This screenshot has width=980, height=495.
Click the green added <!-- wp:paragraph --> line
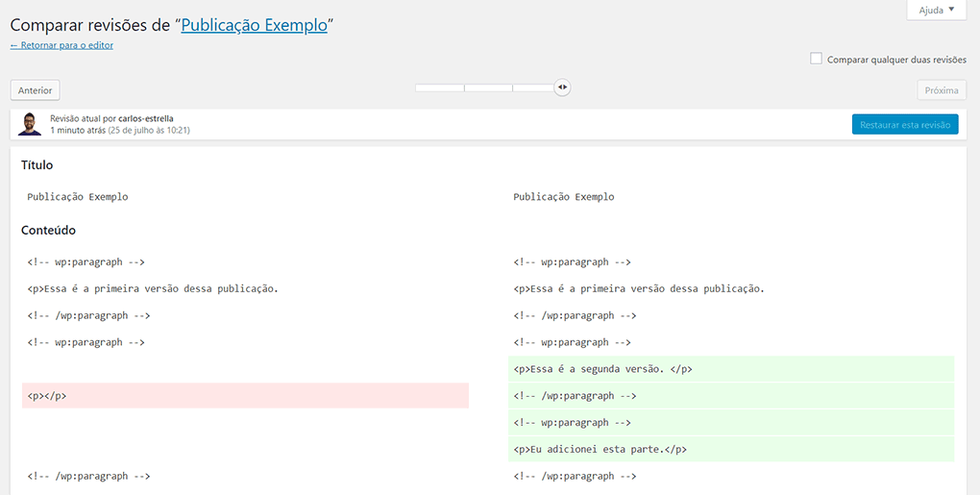[731, 423]
